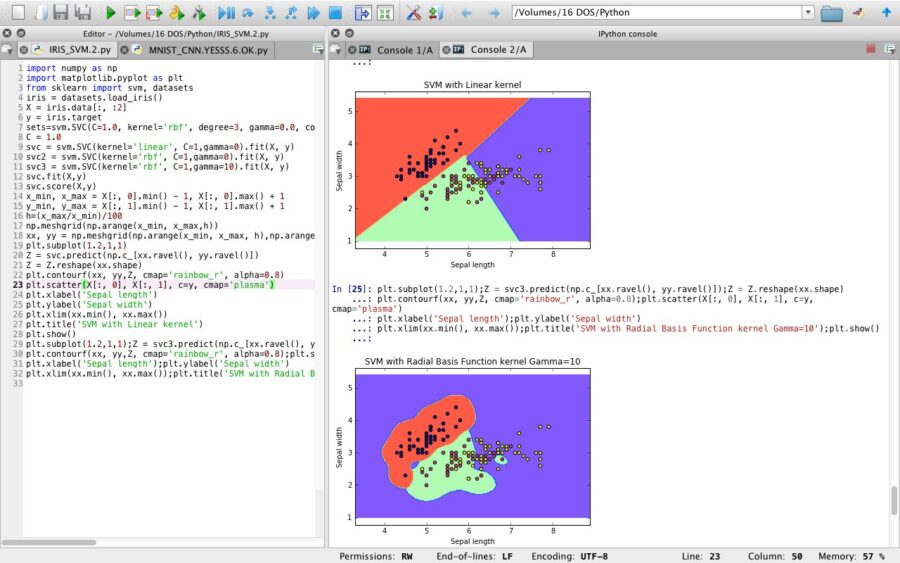Click the In [25] prompt in console
This screenshot has height=563, width=900.
(352, 289)
